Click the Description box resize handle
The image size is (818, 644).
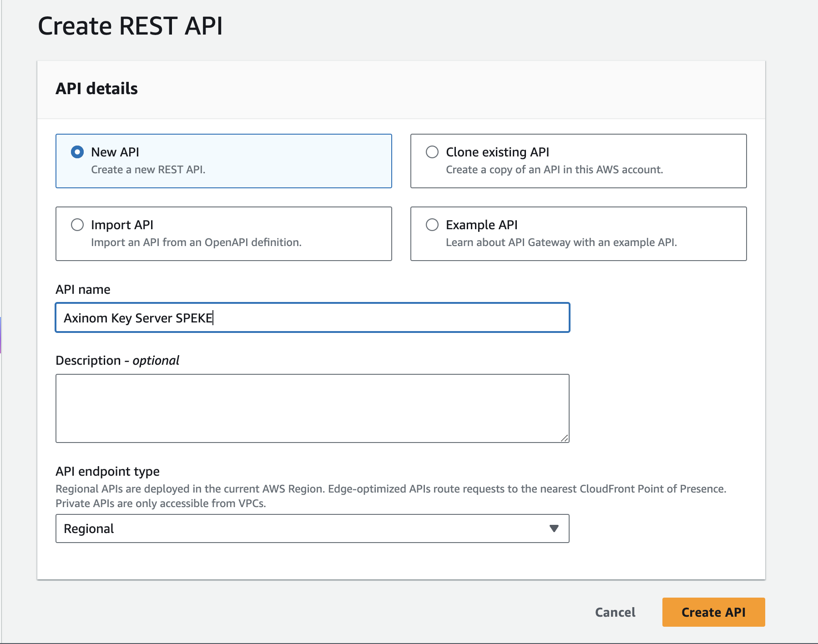[564, 438]
